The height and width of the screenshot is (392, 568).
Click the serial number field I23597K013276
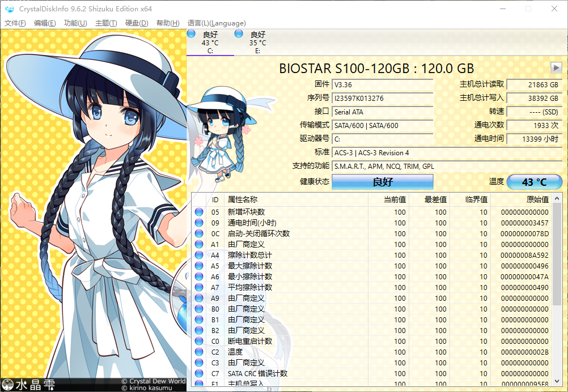pos(383,98)
